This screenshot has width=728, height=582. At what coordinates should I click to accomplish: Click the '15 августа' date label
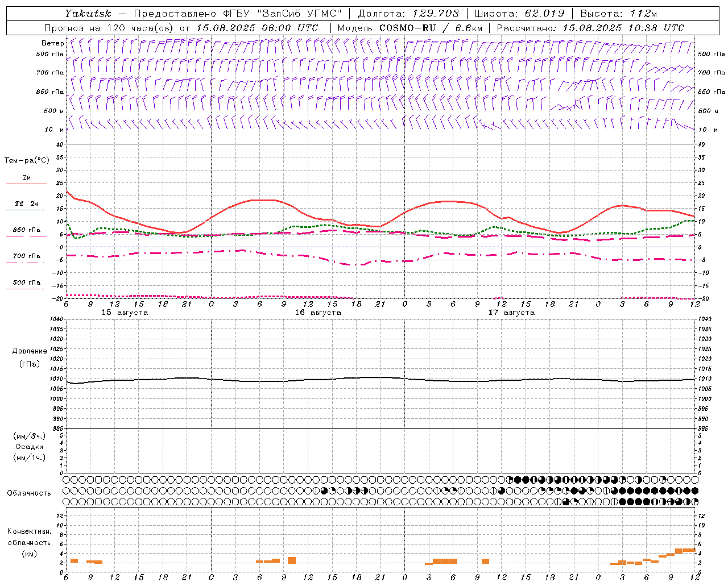pos(125,313)
